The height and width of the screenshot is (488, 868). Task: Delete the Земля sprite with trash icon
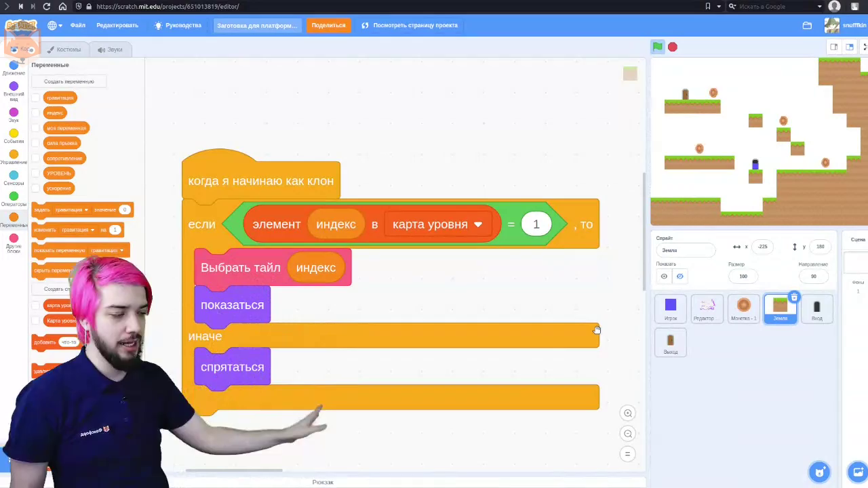tap(794, 298)
